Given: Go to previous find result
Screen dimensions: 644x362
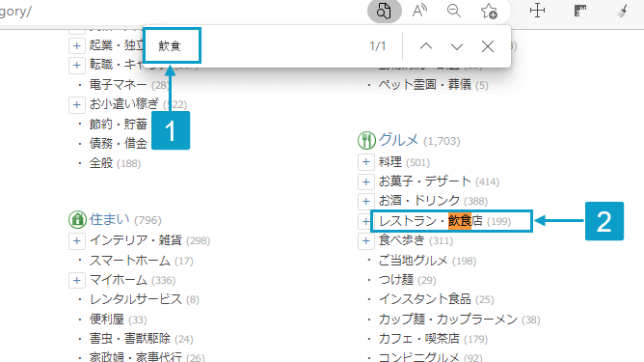Looking at the screenshot, I should pos(426,46).
